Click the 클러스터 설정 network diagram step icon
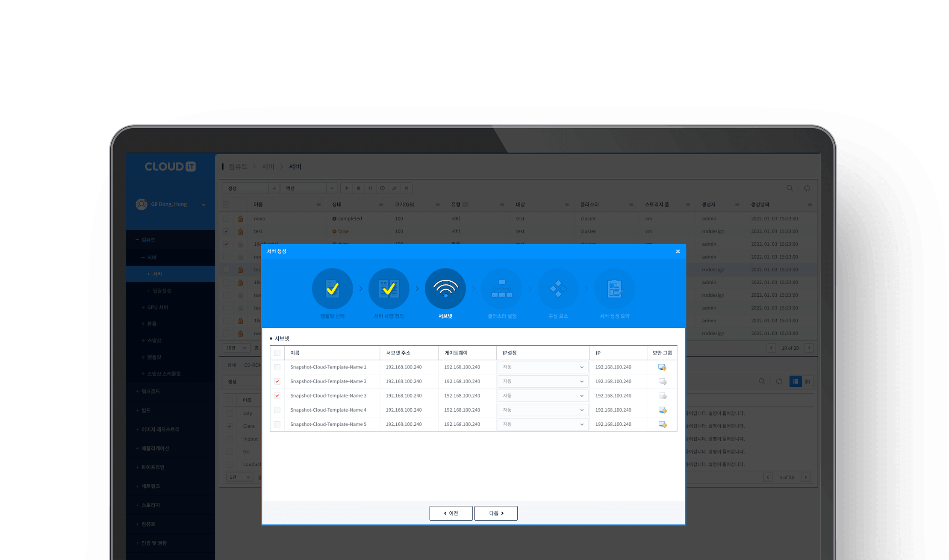This screenshot has height=560, width=949. (x=502, y=289)
